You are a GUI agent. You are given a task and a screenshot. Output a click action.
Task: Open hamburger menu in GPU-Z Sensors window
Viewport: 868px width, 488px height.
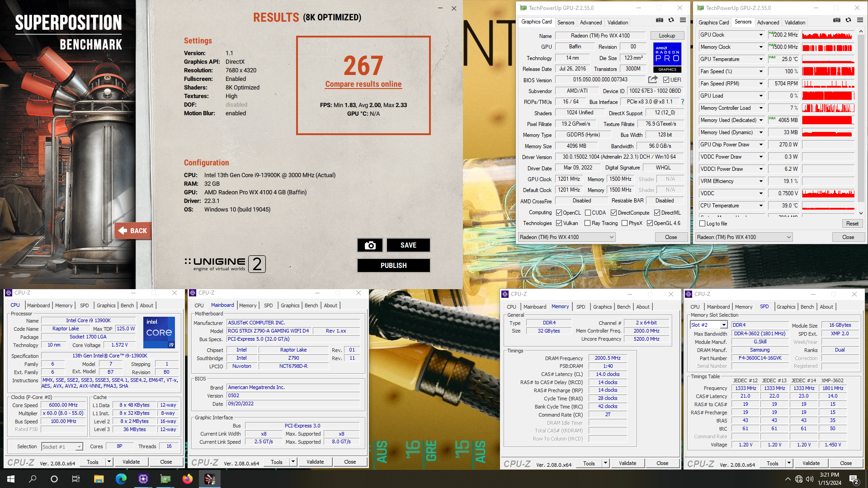[x=860, y=20]
